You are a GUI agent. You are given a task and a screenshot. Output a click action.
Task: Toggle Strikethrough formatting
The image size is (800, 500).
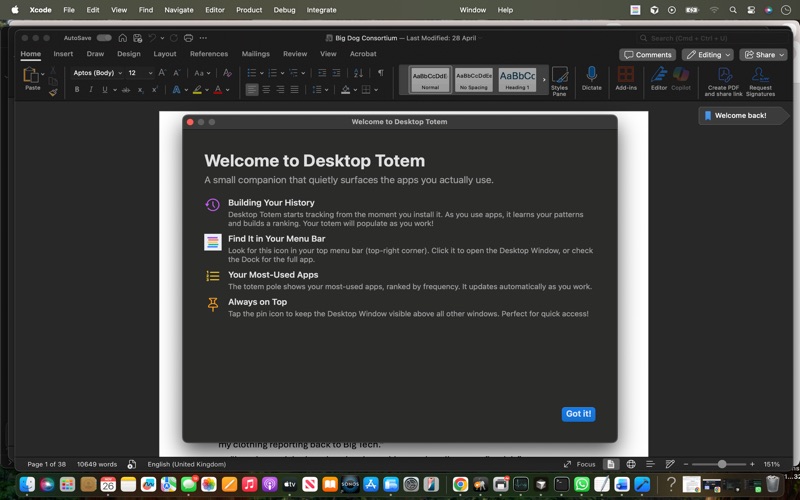pyautogui.click(x=126, y=90)
